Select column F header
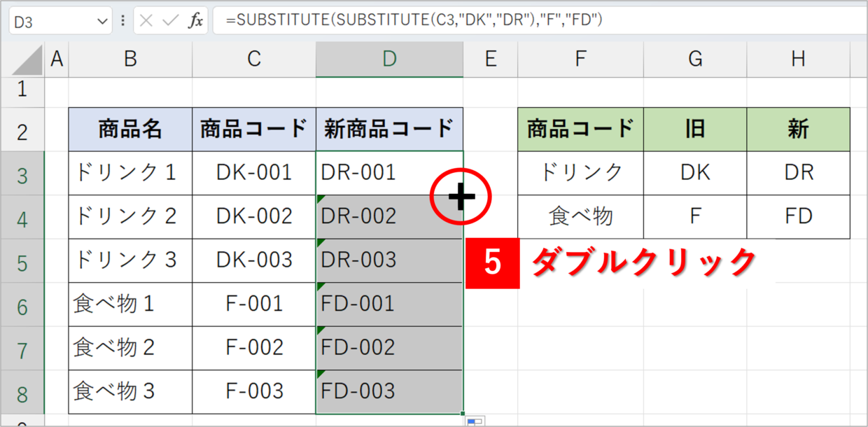Image resolution: width=868 pixels, height=427 pixels. (x=580, y=60)
